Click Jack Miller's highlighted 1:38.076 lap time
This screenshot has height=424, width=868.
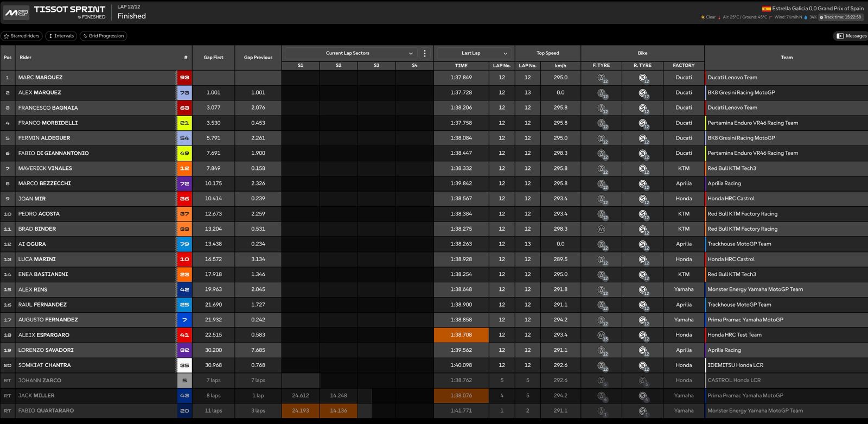tap(461, 396)
